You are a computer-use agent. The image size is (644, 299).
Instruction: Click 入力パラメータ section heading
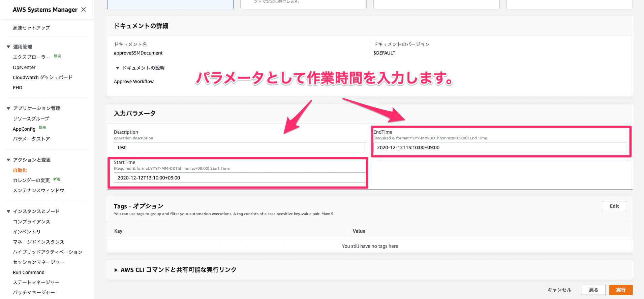pos(135,113)
